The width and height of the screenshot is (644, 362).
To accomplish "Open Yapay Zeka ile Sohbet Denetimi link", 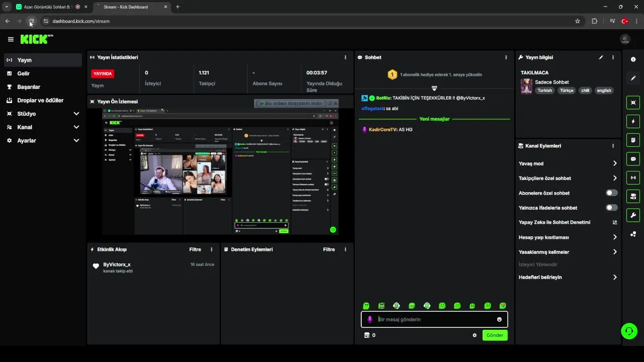I will [568, 222].
